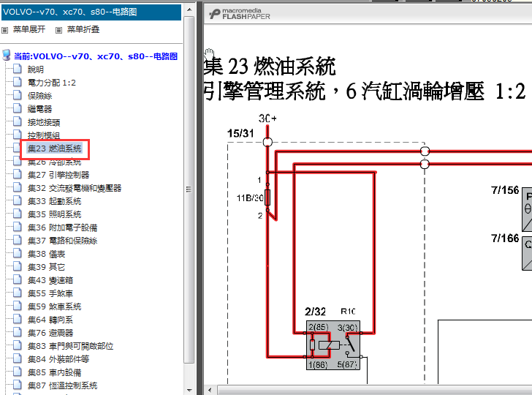Viewport: 532px width, 395px height.
Task: Open 集27 引擎控制器 entry
Action: coord(58,175)
